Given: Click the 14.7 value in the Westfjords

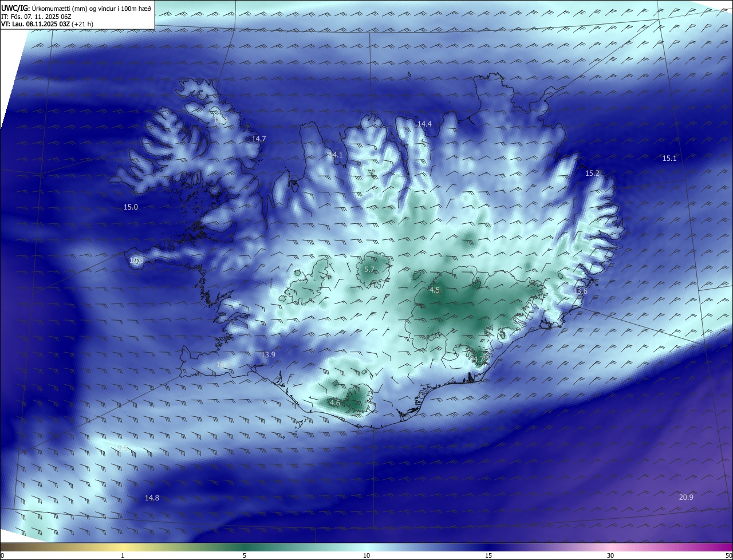Looking at the screenshot, I should point(259,139).
